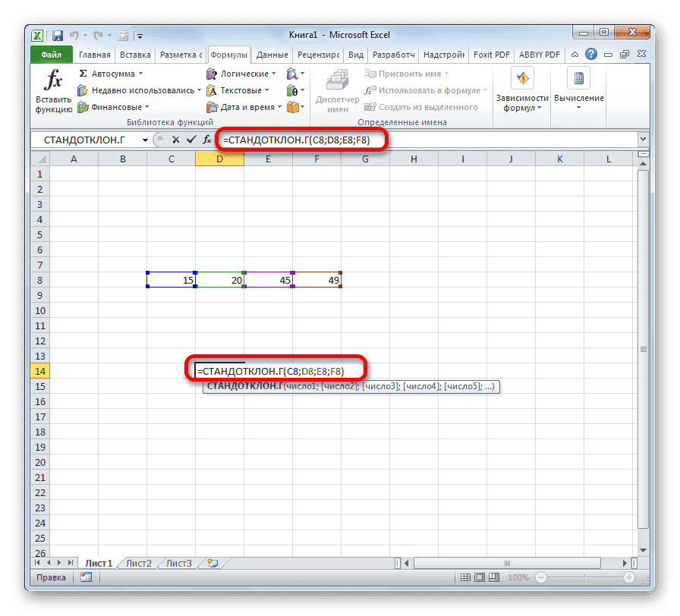Switch to the Данные ribbon tab
Image resolution: width=680 pixels, height=616 pixels.
tap(272, 54)
